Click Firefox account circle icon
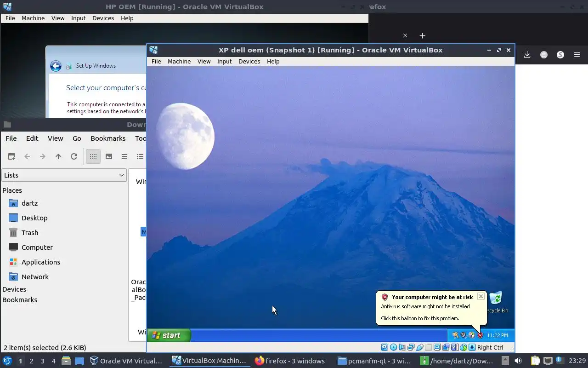The height and width of the screenshot is (368, 588). pyautogui.click(x=544, y=55)
